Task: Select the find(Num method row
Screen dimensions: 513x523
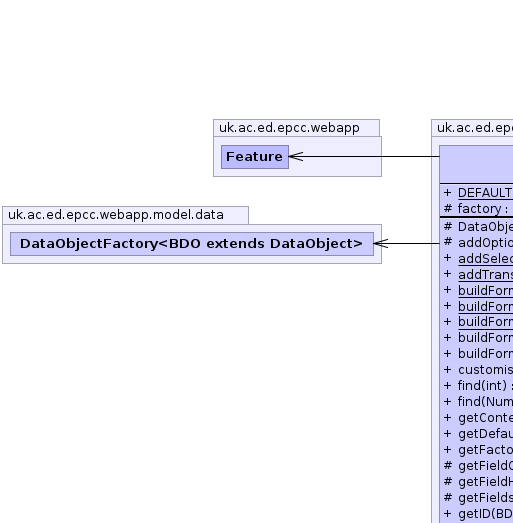Action: coord(478,402)
